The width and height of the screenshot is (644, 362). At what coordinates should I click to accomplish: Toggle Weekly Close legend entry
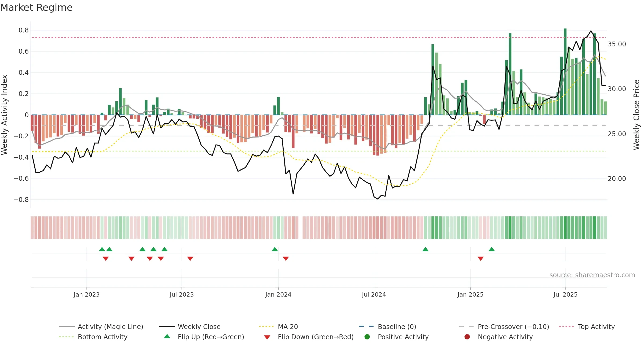190,327
